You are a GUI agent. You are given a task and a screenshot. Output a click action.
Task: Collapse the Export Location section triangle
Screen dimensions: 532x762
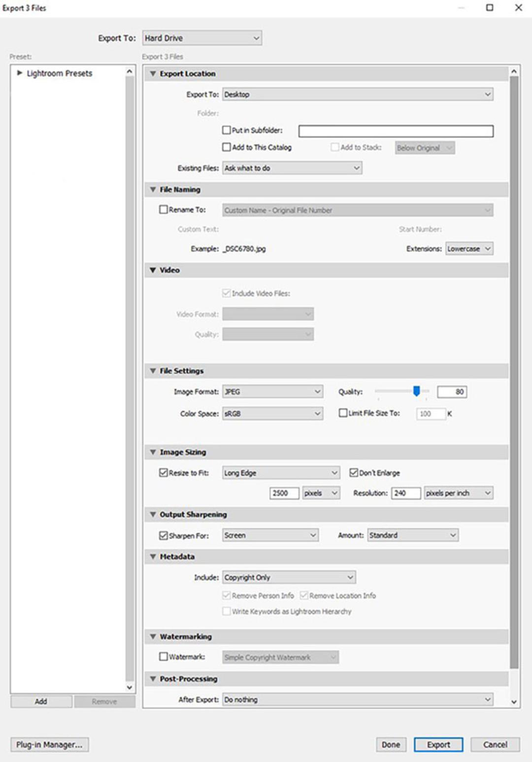point(153,74)
